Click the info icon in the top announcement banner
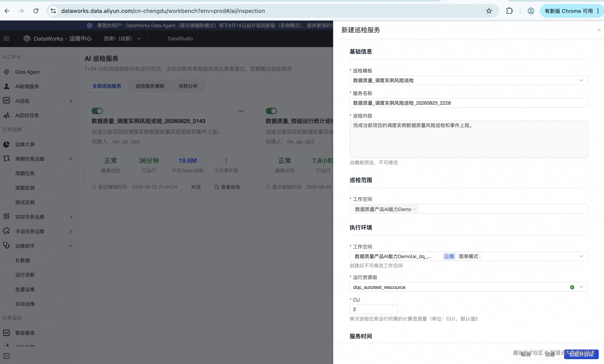This screenshot has width=604, height=364. click(90, 25)
